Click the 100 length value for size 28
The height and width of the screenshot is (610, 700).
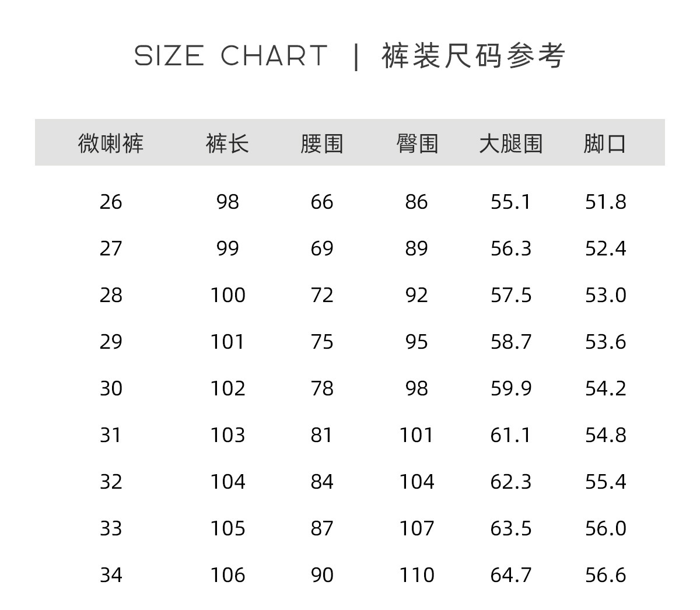point(228,295)
